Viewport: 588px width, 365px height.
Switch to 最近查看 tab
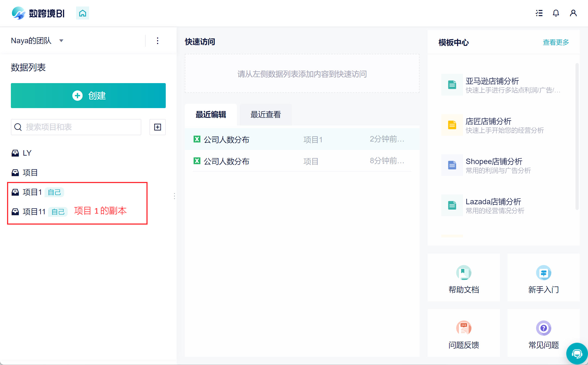coord(265,115)
